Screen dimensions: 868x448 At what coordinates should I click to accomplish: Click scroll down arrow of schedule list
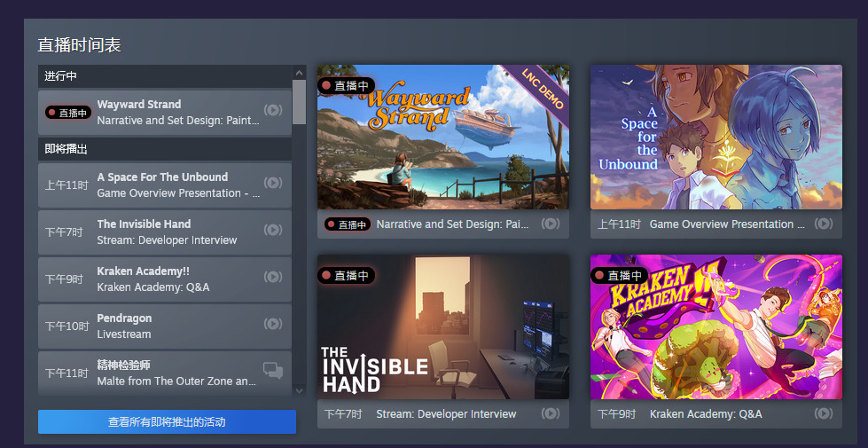pyautogui.click(x=300, y=389)
